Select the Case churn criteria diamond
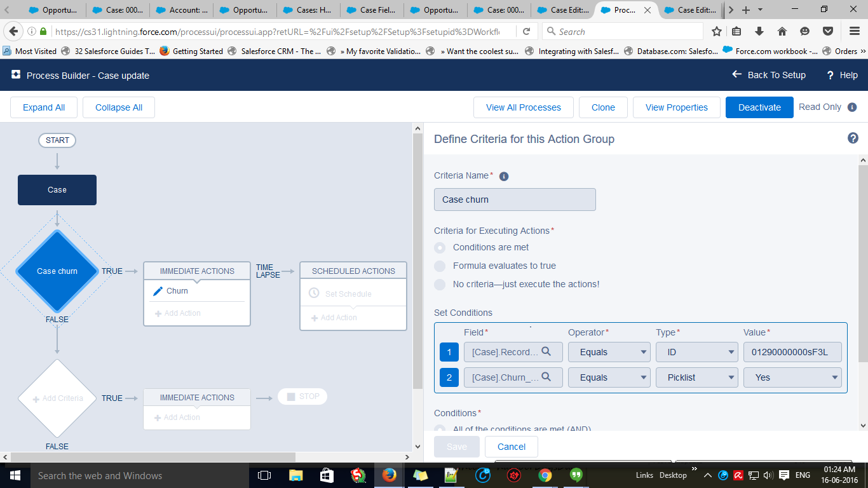The width and height of the screenshot is (868, 488). [57, 271]
